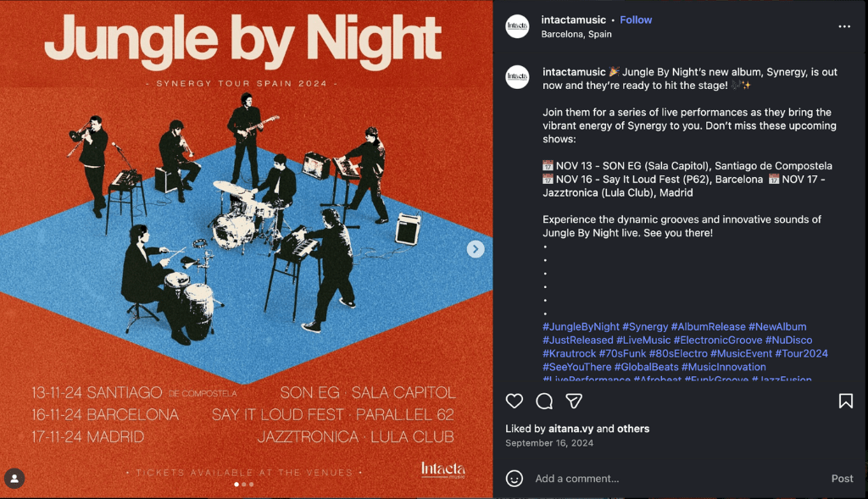Follow the intactamusic account
This screenshot has height=499, width=868.
point(636,19)
